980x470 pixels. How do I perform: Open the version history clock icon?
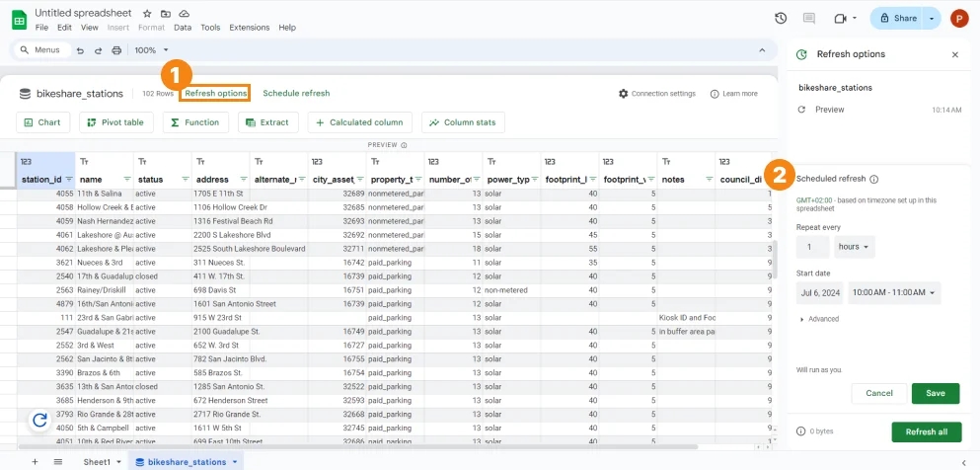[781, 18]
